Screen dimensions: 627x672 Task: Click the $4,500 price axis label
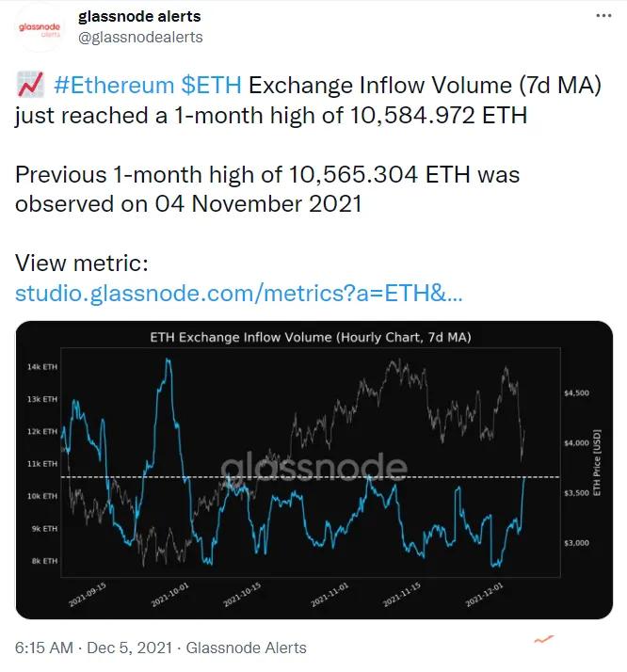tap(577, 393)
